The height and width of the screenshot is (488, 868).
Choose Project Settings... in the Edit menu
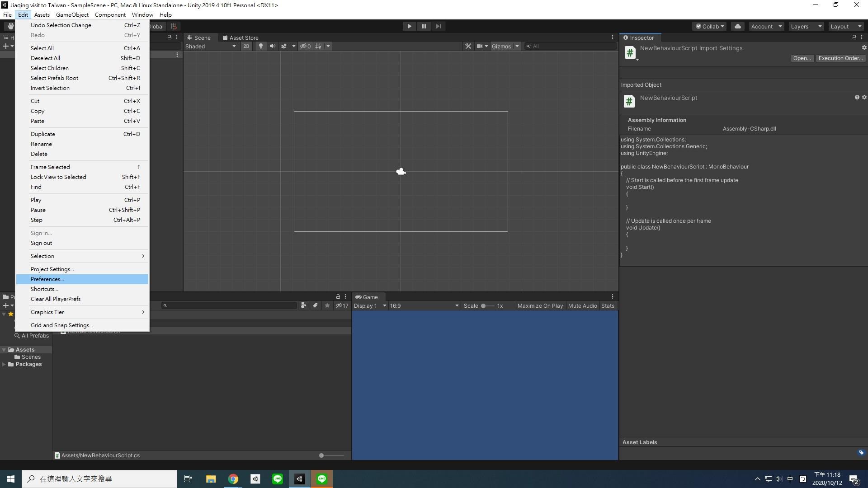pos(82,269)
